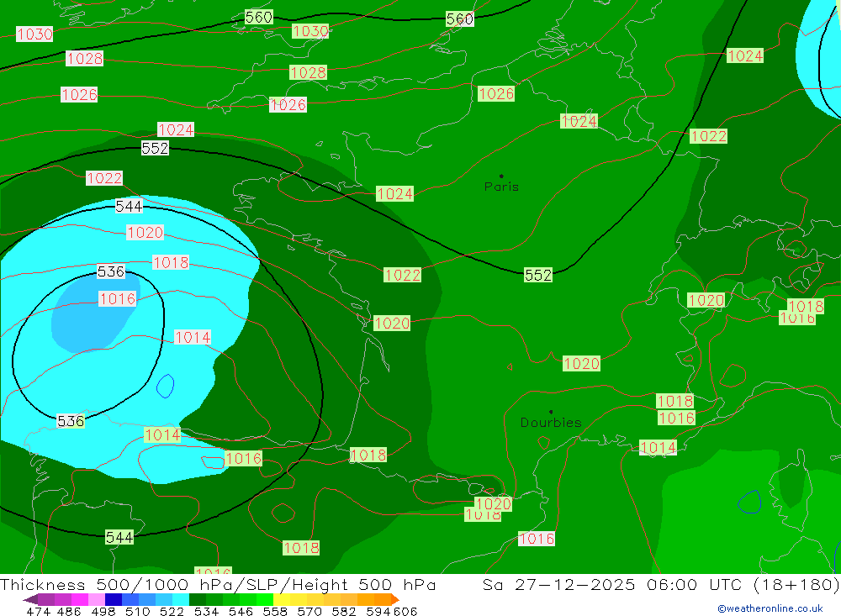The height and width of the screenshot is (616, 841).
Task: Click the legend value 522
Action: point(172,611)
